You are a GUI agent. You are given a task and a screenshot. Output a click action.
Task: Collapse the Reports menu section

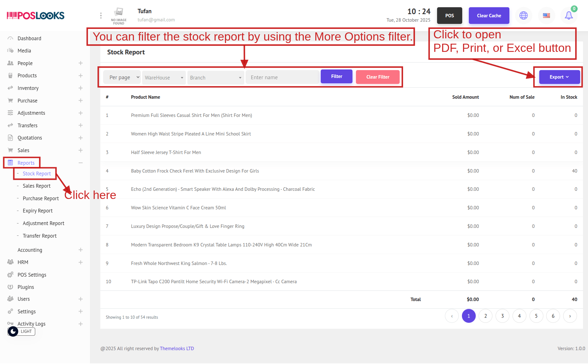pos(80,163)
